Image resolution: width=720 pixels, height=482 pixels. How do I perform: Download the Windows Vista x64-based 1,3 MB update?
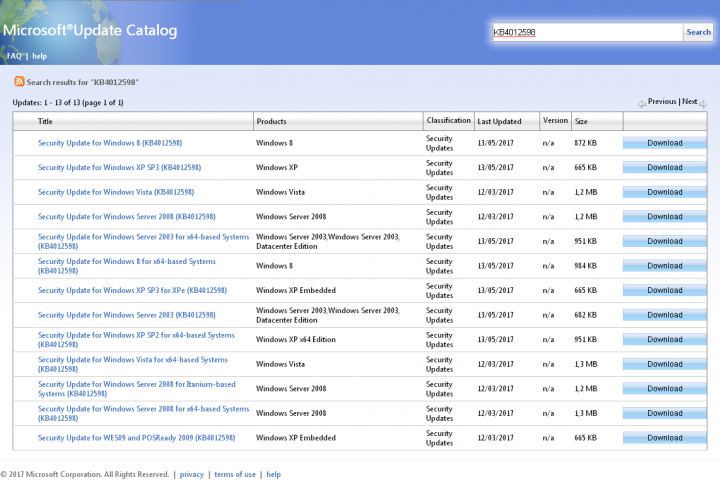[x=664, y=364]
